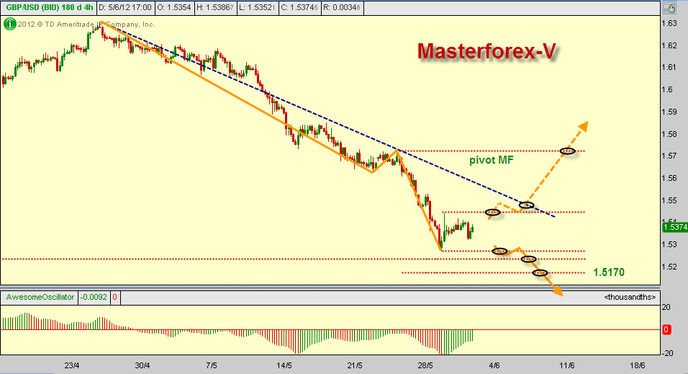Click the date field D: 5/6/12 17:00
The width and height of the screenshot is (688, 374).
click(x=125, y=8)
